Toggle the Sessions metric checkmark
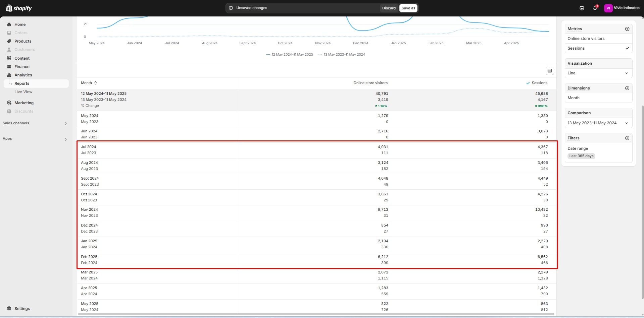This screenshot has height=318, width=644. 627,48
